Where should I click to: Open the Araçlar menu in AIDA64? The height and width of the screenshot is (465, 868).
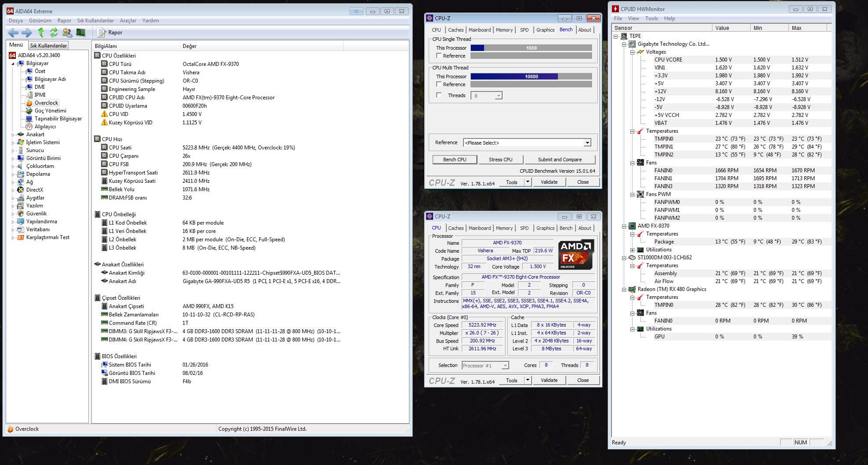128,21
